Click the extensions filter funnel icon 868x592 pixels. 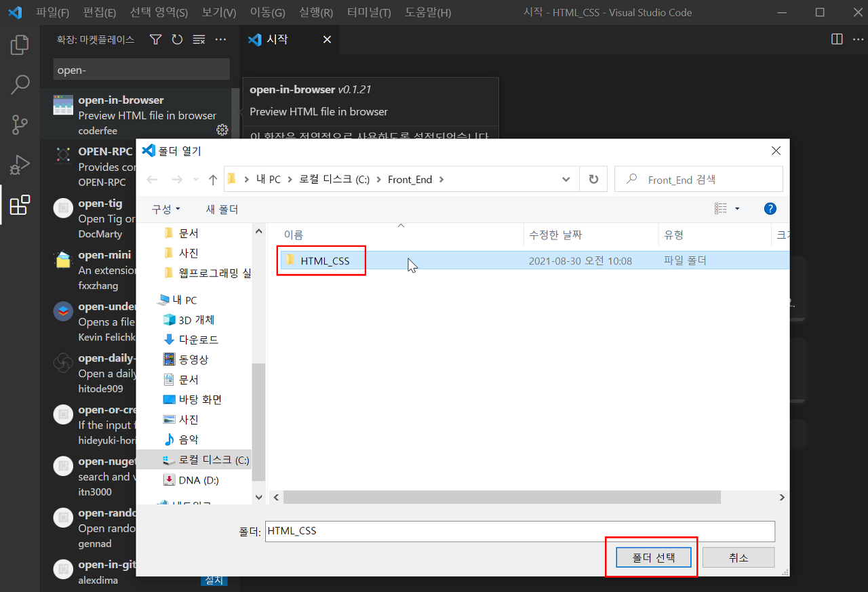click(155, 40)
